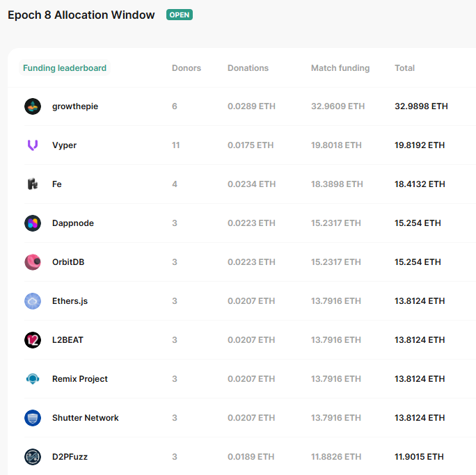Viewport: 476px width, 475px height.
Task: Click Ethers.js total 13.8124 ETH
Action: [420, 301]
